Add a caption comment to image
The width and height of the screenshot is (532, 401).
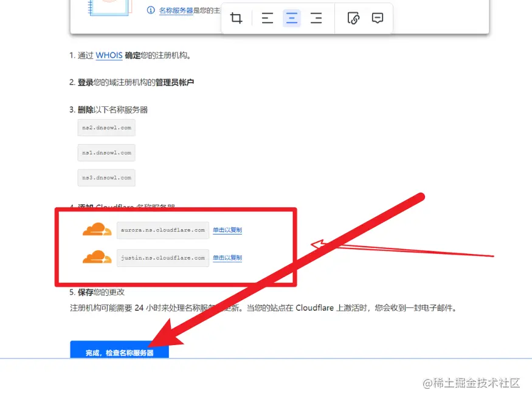point(378,18)
